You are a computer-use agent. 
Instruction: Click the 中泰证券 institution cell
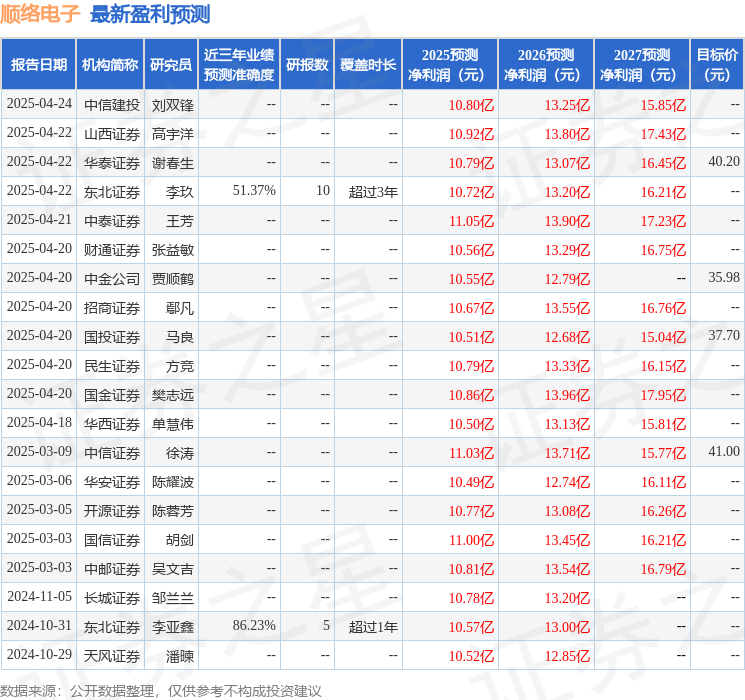pos(112,221)
